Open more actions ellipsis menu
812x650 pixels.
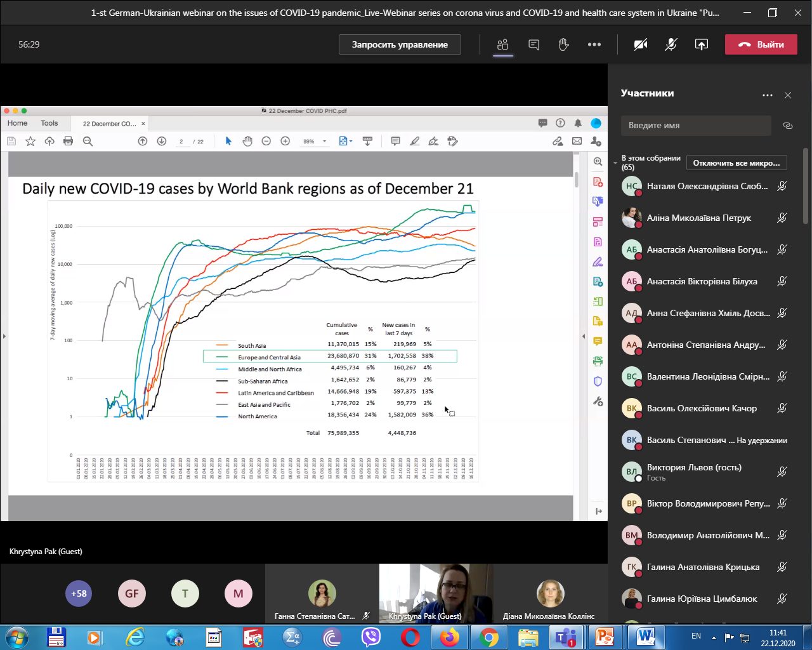click(594, 44)
